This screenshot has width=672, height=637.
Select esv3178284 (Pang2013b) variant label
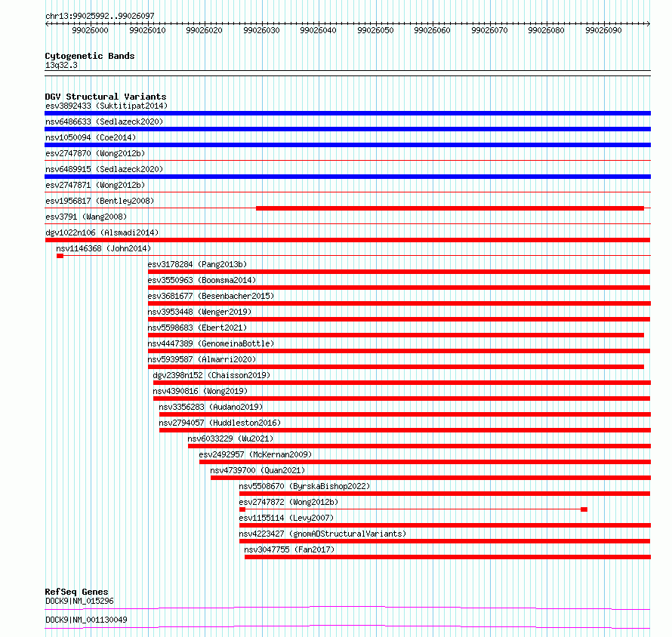[197, 264]
